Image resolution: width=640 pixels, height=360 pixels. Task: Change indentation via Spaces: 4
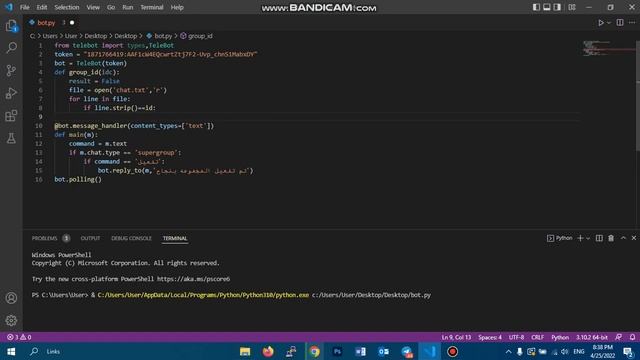tap(490, 337)
